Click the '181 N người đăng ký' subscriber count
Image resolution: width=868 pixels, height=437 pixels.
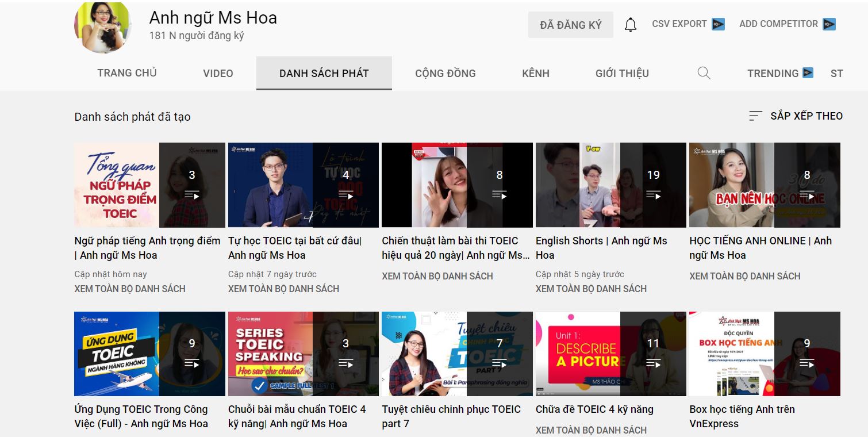197,36
